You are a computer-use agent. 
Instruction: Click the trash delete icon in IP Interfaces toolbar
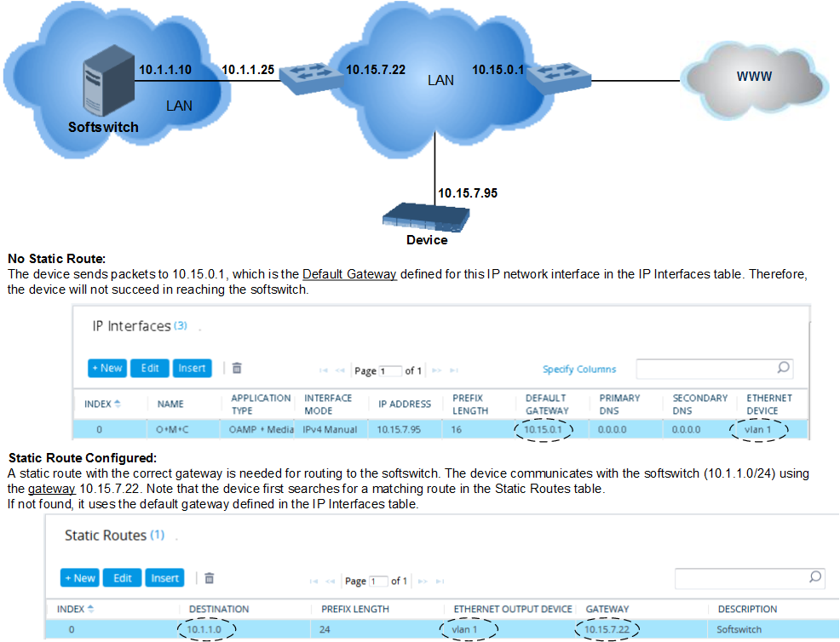236,368
